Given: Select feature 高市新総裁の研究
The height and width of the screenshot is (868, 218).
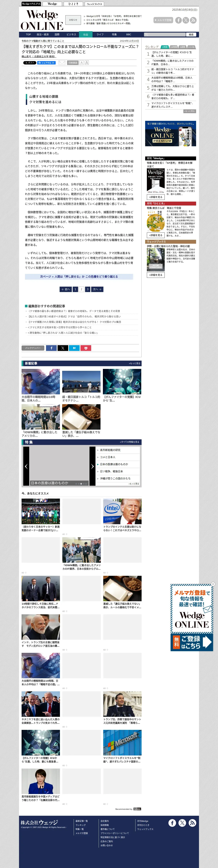Looking at the screenshot, I should point(110,450).
